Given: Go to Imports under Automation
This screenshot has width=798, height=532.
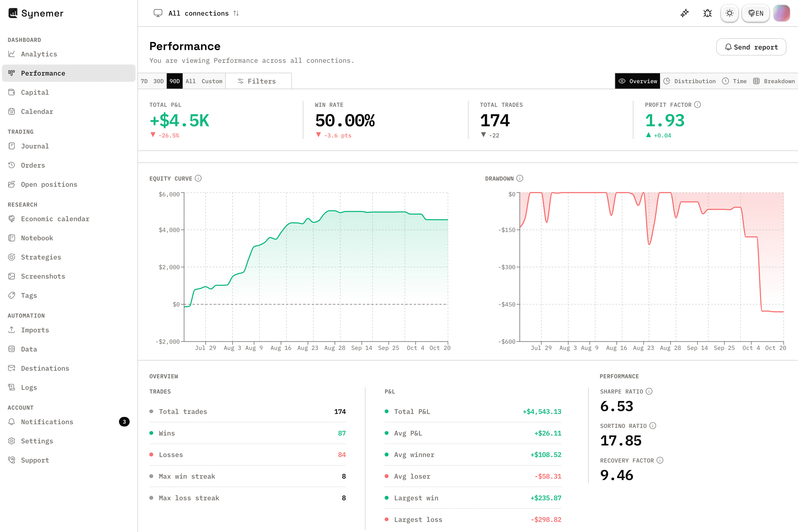Looking at the screenshot, I should click(x=69, y=330).
